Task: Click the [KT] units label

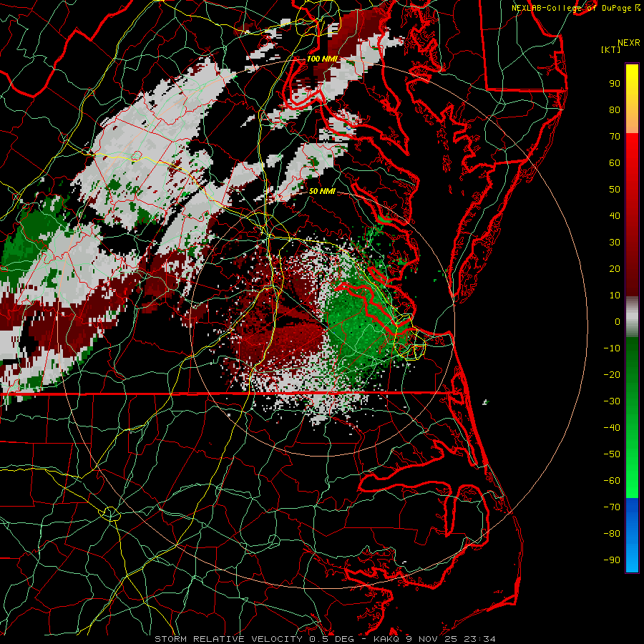Action: pyautogui.click(x=611, y=49)
